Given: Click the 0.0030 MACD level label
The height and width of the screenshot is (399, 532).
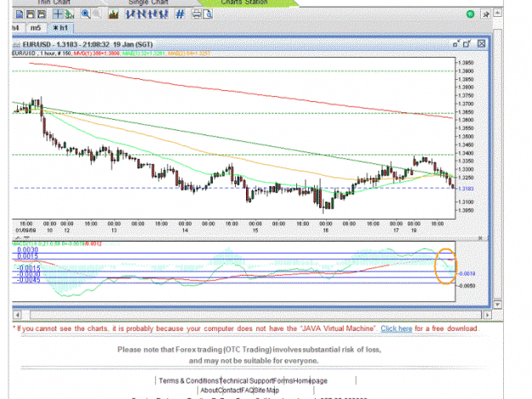Looking at the screenshot, I should click(28, 250).
